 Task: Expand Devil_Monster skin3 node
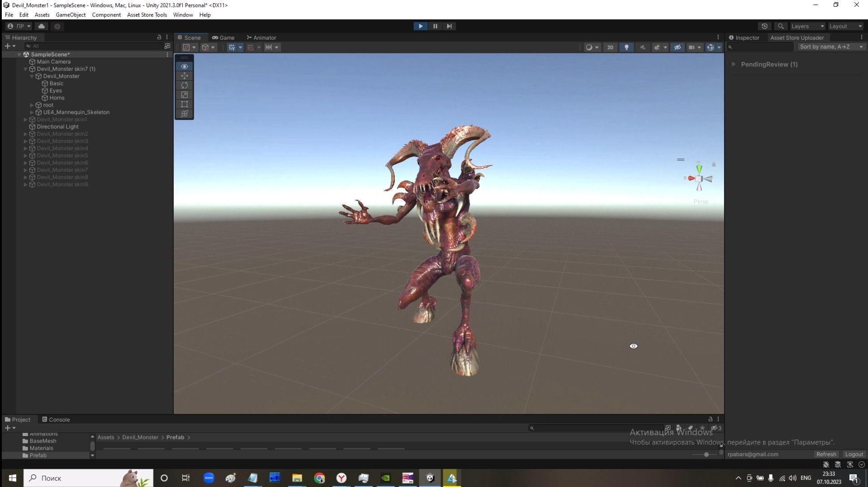26,141
